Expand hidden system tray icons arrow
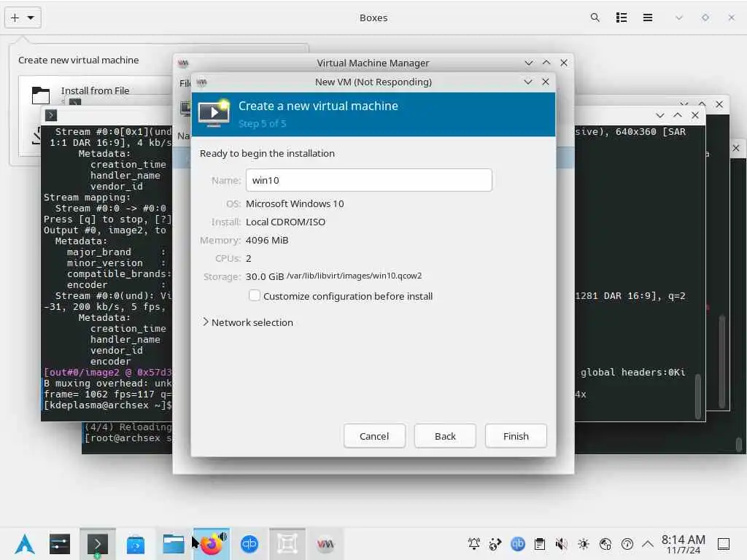747x560 pixels. point(648,544)
